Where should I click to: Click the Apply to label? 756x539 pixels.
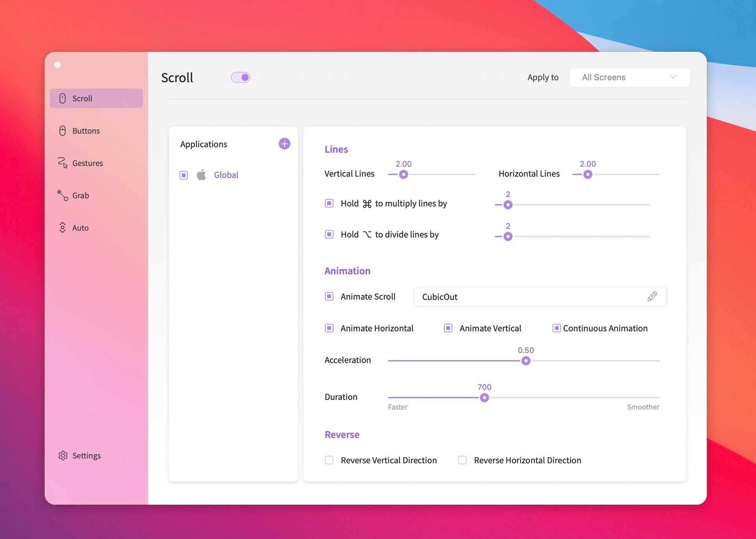543,78
